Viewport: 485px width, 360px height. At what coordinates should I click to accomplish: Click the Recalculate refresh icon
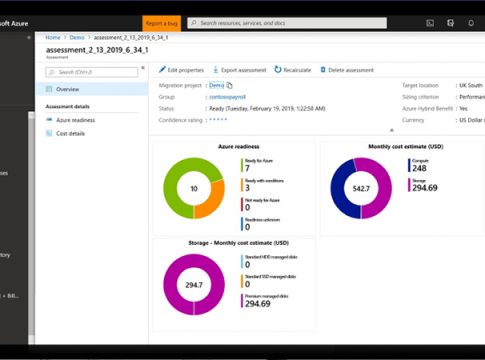point(278,69)
